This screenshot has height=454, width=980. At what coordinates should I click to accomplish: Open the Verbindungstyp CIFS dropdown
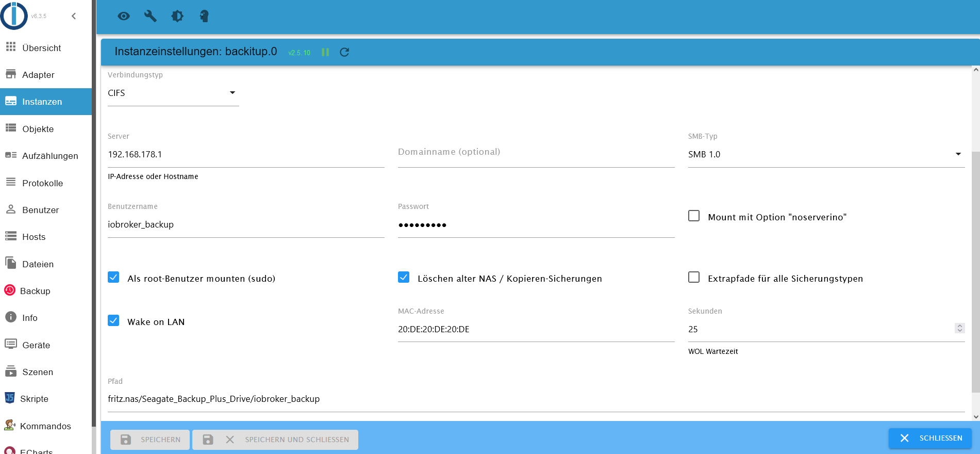point(173,93)
